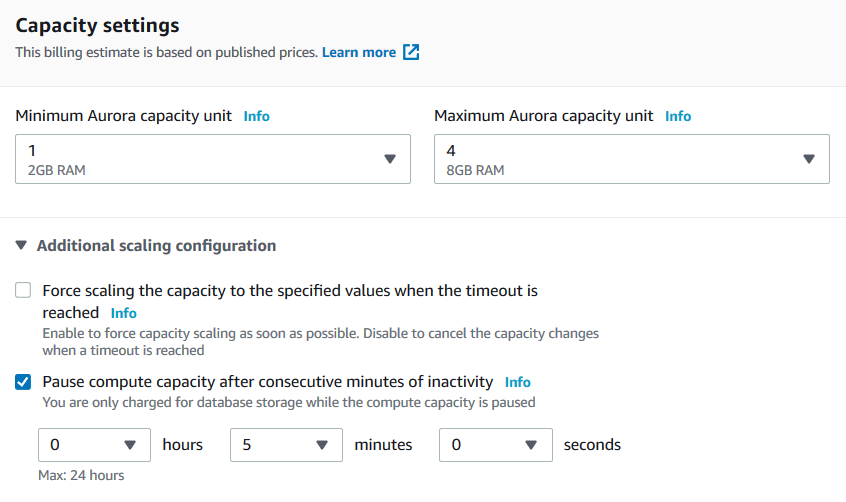Open the Maximum Aurora capacity unit select box
The width and height of the screenshot is (846, 502).
(620, 159)
